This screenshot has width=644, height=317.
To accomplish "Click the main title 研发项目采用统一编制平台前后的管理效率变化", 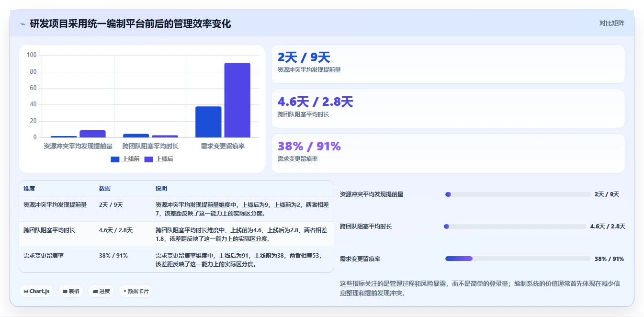I will [130, 23].
